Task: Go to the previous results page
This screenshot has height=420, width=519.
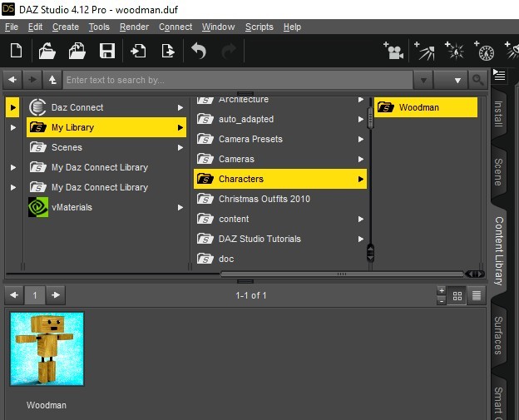Action: point(14,295)
